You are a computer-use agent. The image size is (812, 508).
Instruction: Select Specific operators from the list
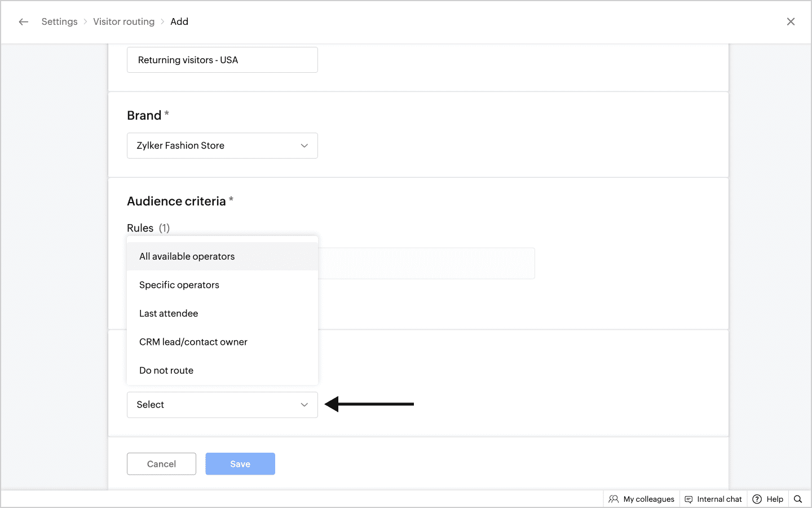click(179, 285)
